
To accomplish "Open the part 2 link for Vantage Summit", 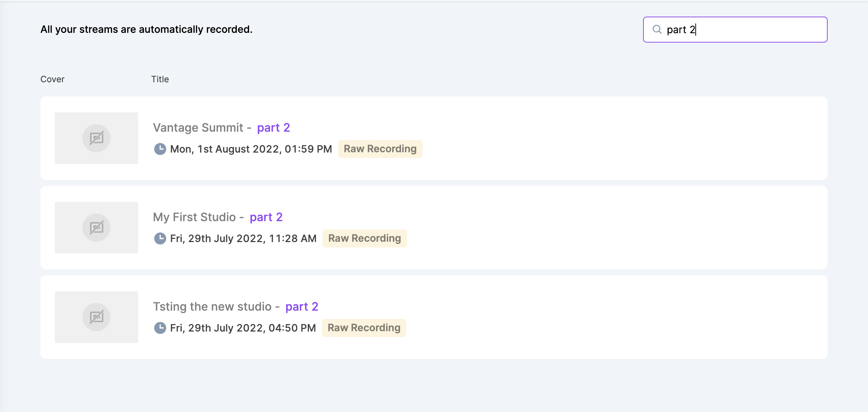I will click(274, 127).
